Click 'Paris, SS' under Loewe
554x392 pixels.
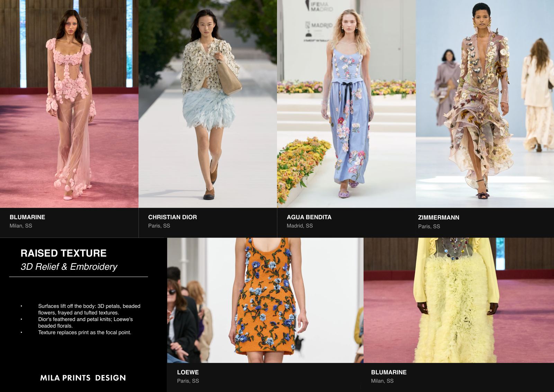click(188, 381)
